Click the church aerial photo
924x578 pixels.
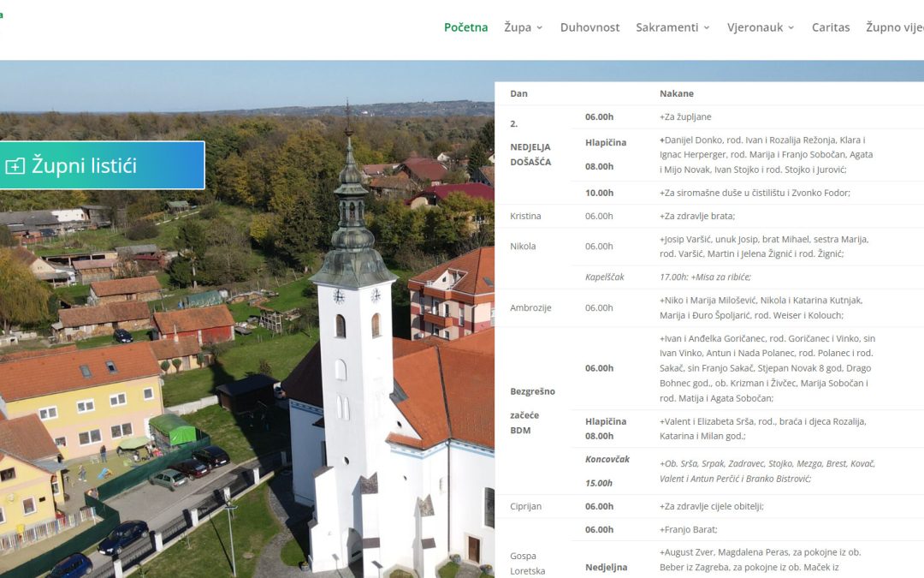pos(247,319)
